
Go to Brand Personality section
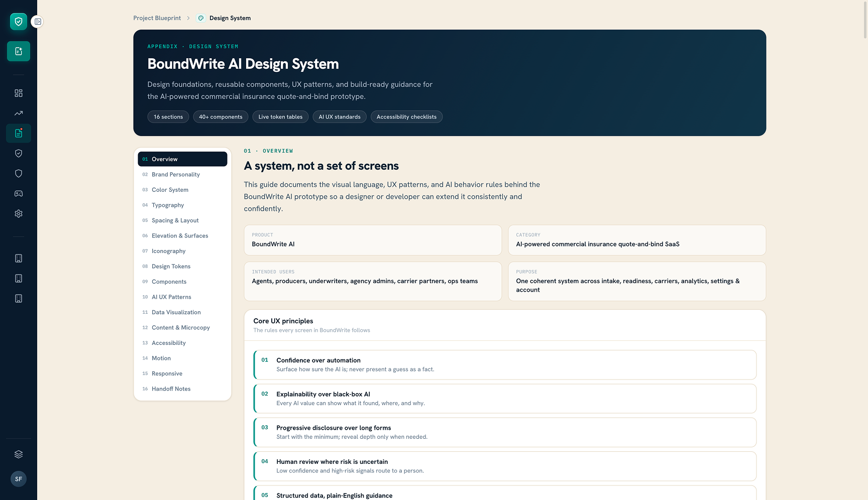point(182,175)
